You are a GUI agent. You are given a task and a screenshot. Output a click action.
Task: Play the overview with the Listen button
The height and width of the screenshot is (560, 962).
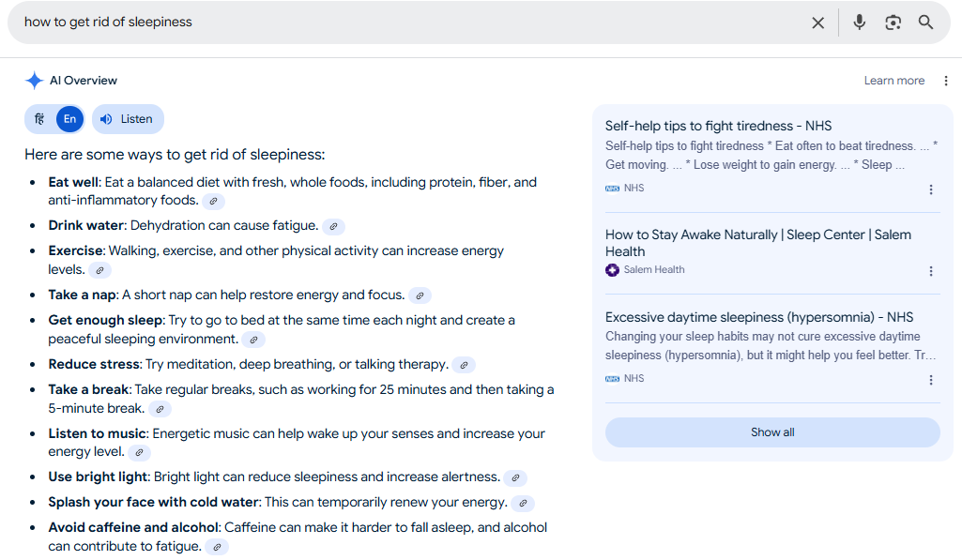pos(128,119)
